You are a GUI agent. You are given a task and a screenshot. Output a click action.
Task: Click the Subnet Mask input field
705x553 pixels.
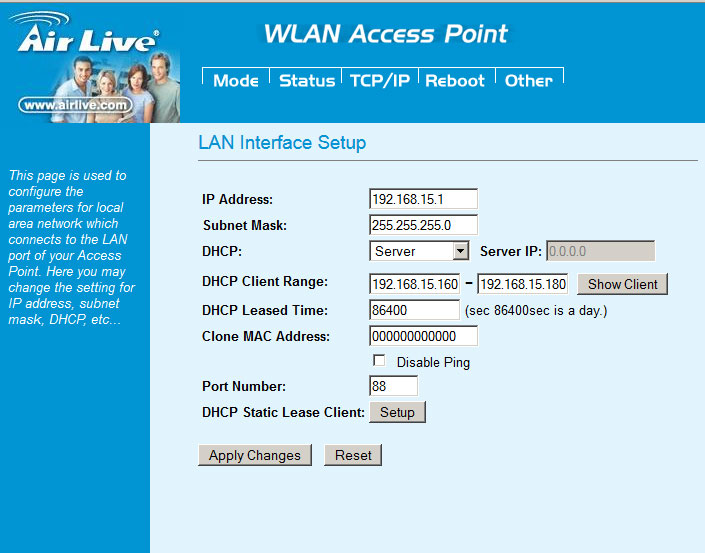[423, 225]
